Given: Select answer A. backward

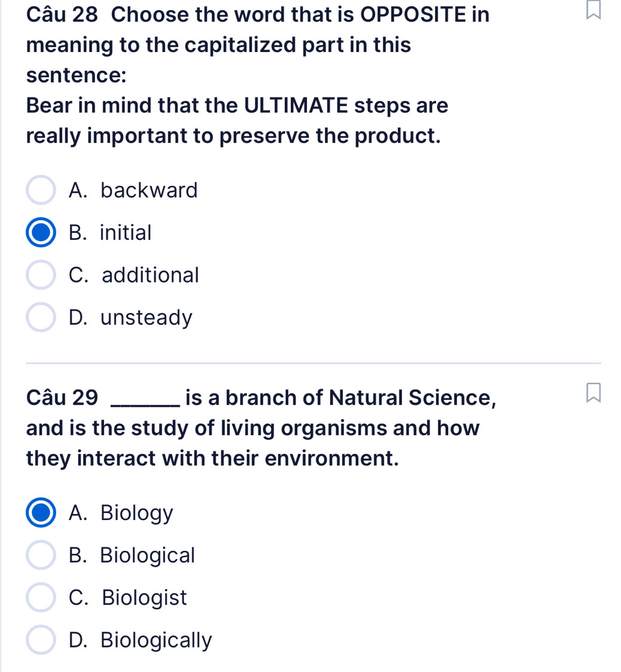Looking at the screenshot, I should click(41, 191).
